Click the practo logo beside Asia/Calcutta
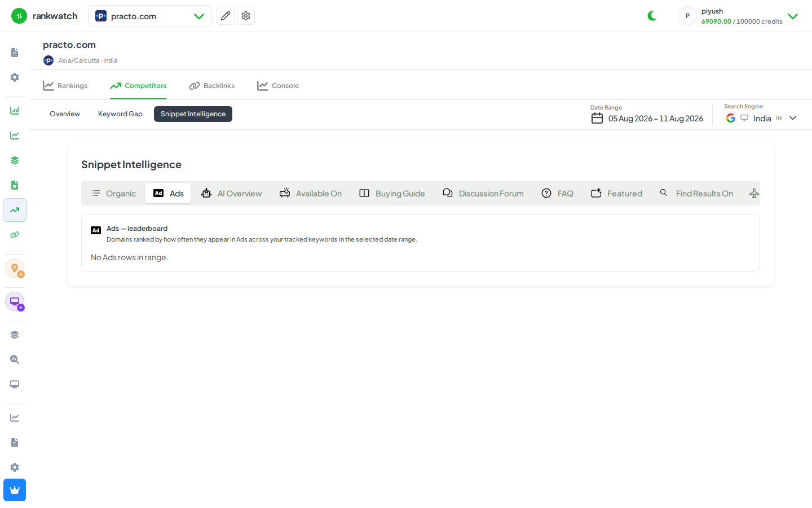Viewport: 812px width, 508px height. (x=48, y=60)
